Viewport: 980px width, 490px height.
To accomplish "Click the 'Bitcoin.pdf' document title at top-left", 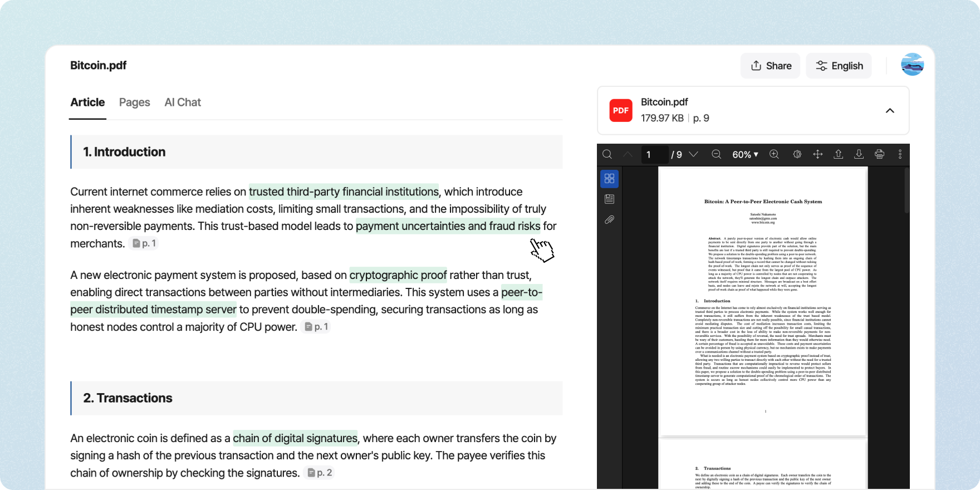I will (x=98, y=65).
